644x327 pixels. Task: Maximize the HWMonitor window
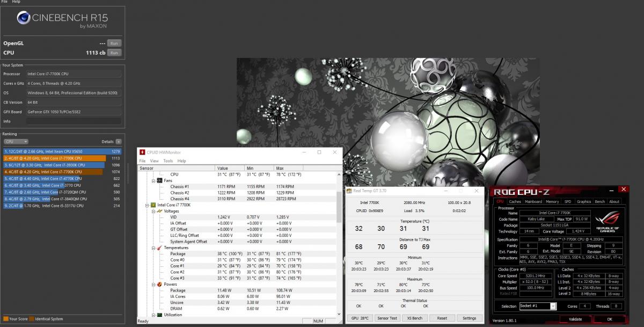click(x=320, y=152)
